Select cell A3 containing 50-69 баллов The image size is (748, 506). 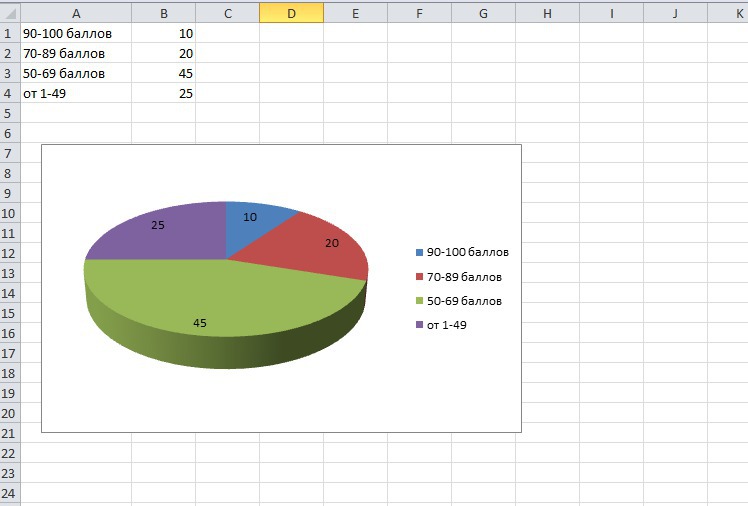(x=76, y=73)
